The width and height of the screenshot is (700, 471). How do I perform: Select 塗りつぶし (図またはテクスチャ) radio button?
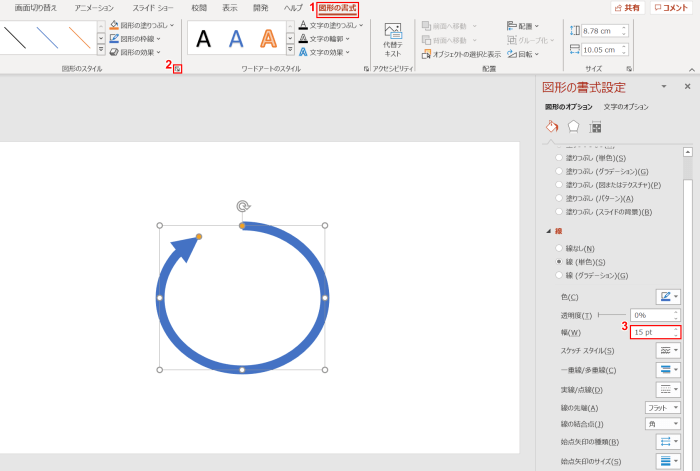tap(559, 184)
